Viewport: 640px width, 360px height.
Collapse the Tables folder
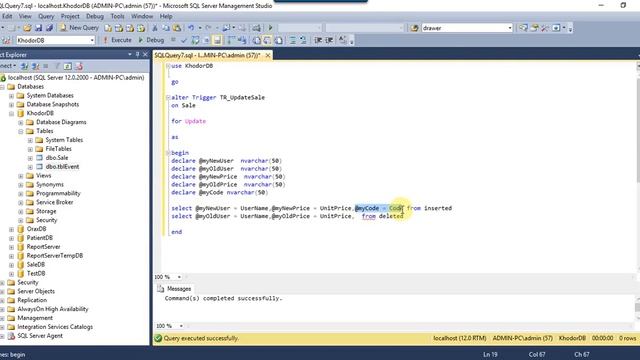point(20,131)
